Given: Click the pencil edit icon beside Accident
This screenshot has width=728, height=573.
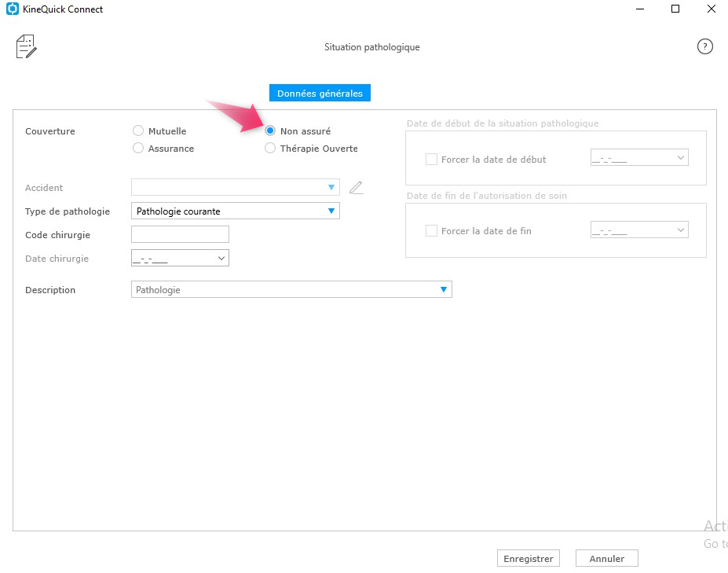Looking at the screenshot, I should click(356, 187).
